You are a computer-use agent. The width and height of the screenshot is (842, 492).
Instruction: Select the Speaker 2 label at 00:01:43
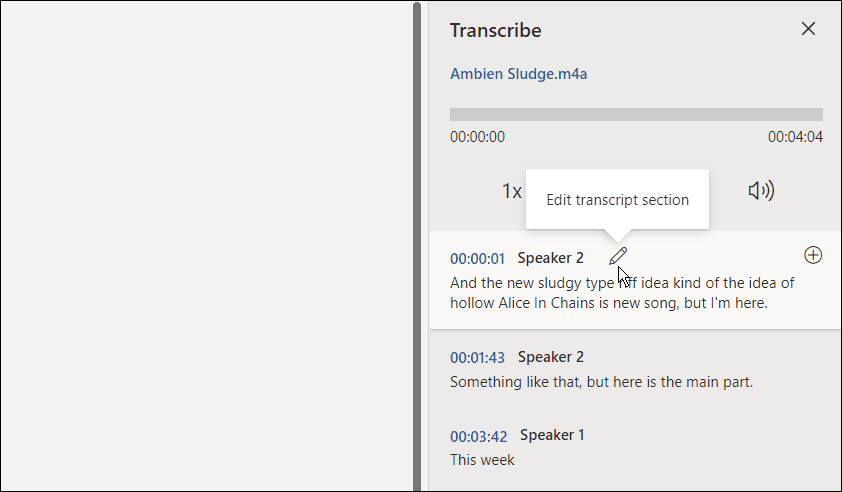coord(550,357)
